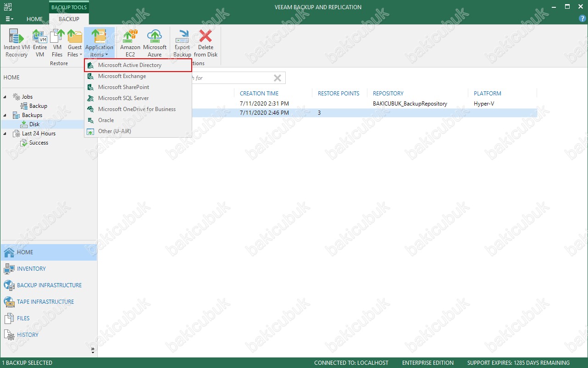Viewport: 588px width, 368px height.
Task: Open the FILES navigation view
Action: click(x=49, y=318)
